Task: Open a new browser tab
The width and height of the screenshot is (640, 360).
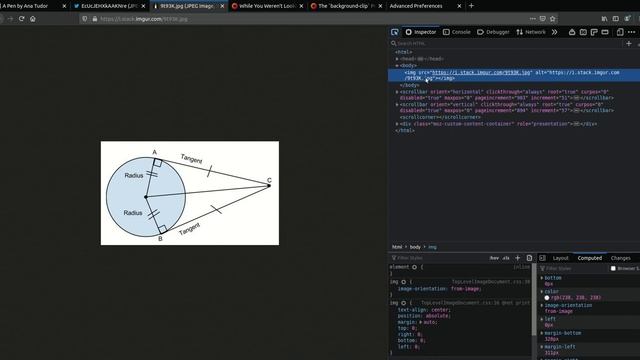Action: pyautogui.click(x=471, y=6)
